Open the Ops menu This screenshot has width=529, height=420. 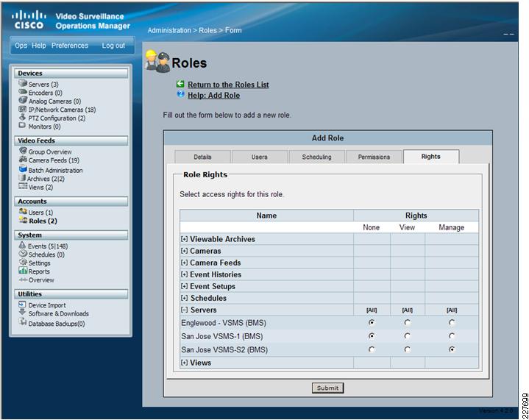coord(21,46)
